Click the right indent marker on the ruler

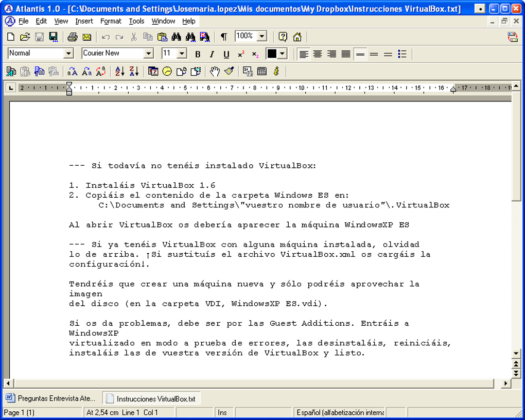pyautogui.click(x=453, y=89)
